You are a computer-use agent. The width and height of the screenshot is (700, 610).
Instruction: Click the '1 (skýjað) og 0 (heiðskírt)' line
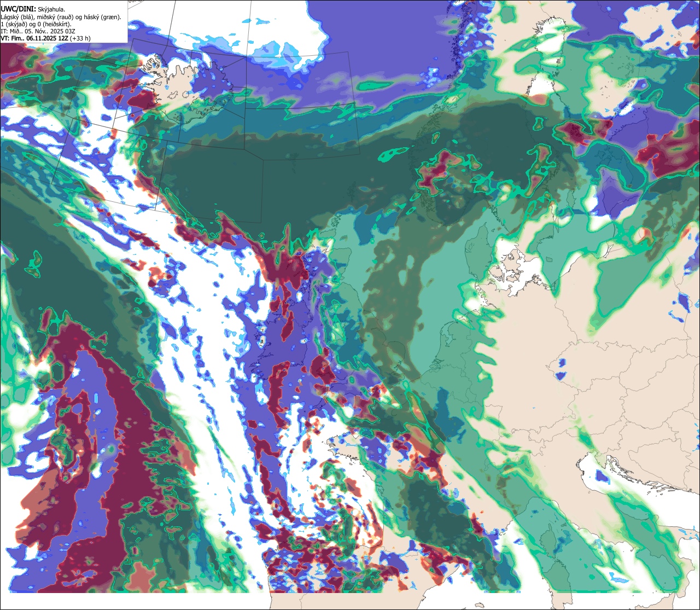36,24
